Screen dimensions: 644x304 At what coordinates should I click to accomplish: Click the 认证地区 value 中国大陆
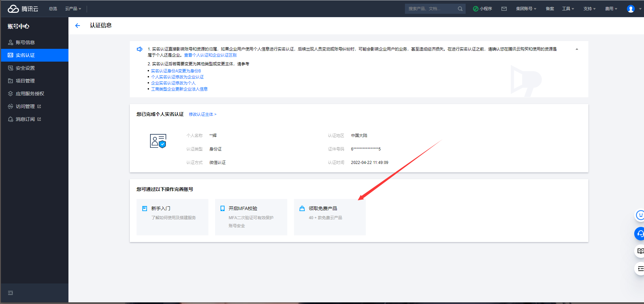[x=359, y=136]
